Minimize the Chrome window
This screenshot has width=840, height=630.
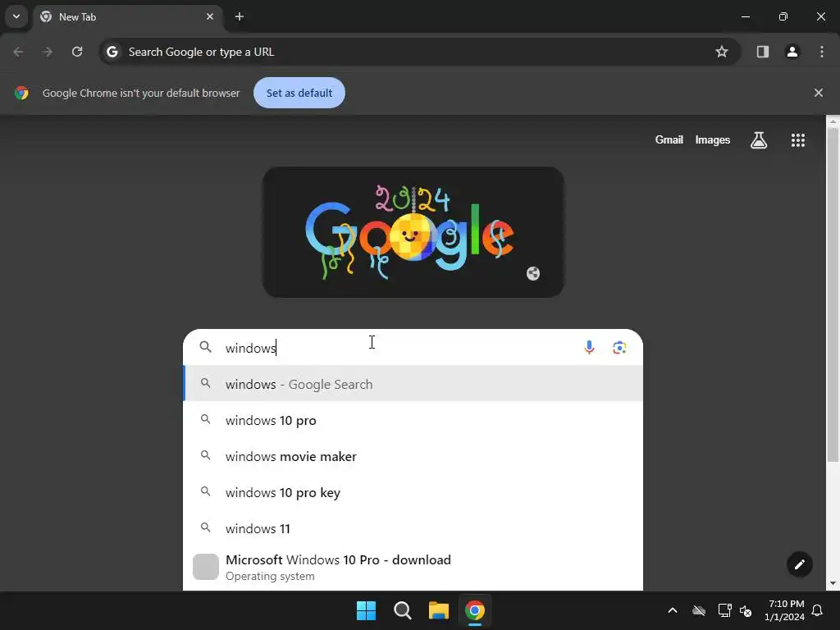745,16
